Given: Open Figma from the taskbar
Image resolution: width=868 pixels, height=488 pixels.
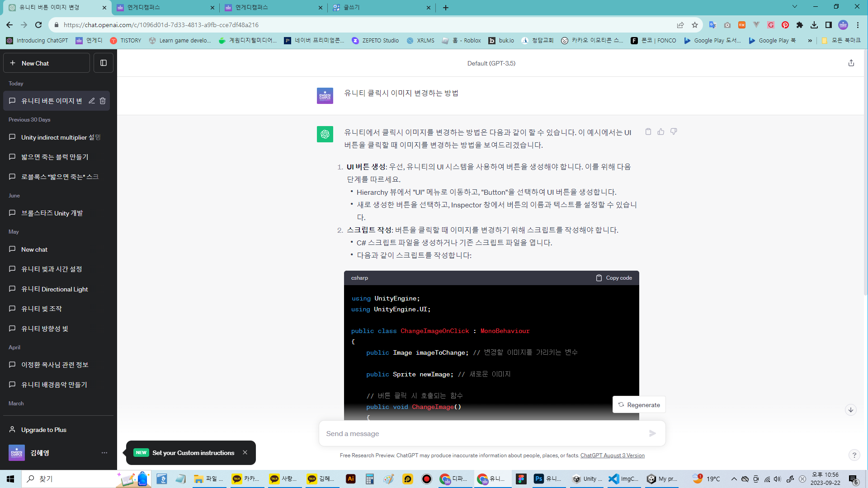Looking at the screenshot, I should [x=521, y=479].
